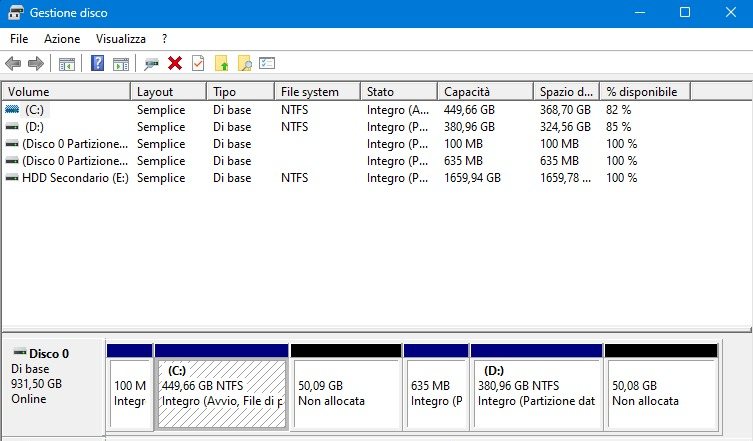753x441 pixels.
Task: Minimize the Gestione disco window
Action: (640, 13)
